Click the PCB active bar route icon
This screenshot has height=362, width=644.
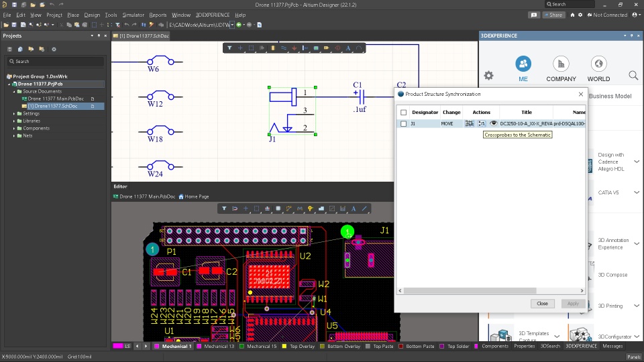288,208
